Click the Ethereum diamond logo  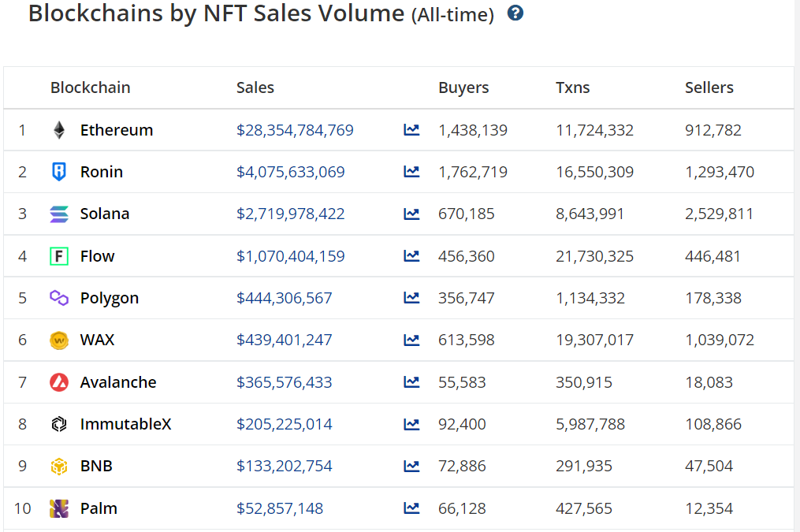point(59,130)
